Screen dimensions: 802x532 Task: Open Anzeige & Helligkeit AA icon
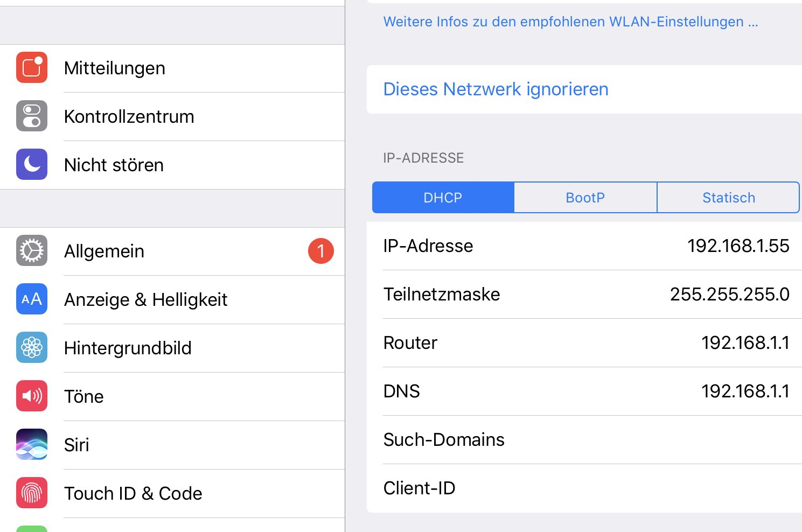(32, 299)
